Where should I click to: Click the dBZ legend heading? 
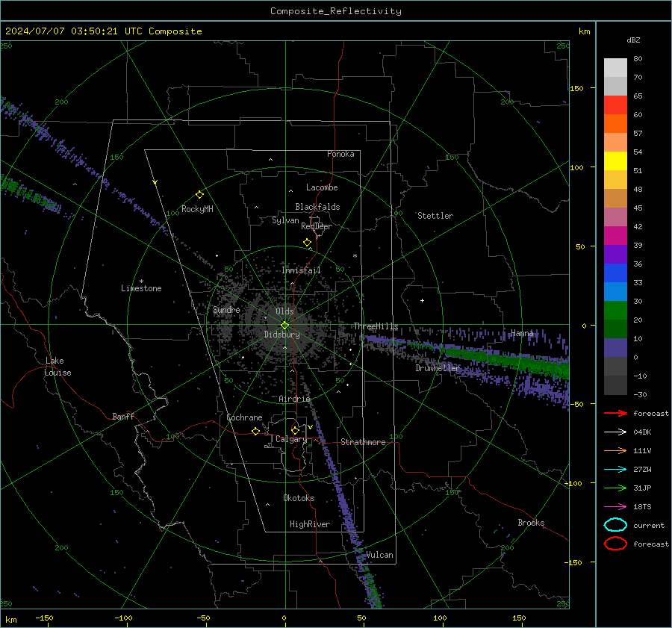[633, 40]
